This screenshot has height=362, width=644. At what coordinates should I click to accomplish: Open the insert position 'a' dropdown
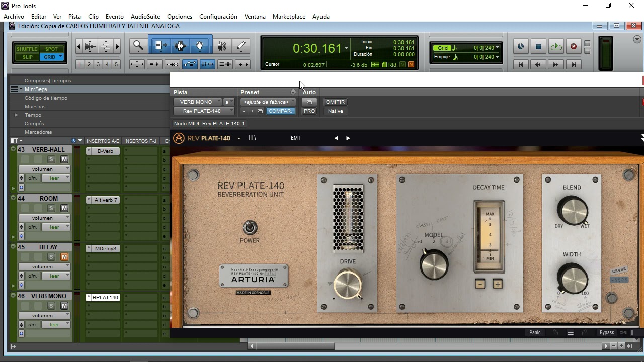[x=229, y=102]
